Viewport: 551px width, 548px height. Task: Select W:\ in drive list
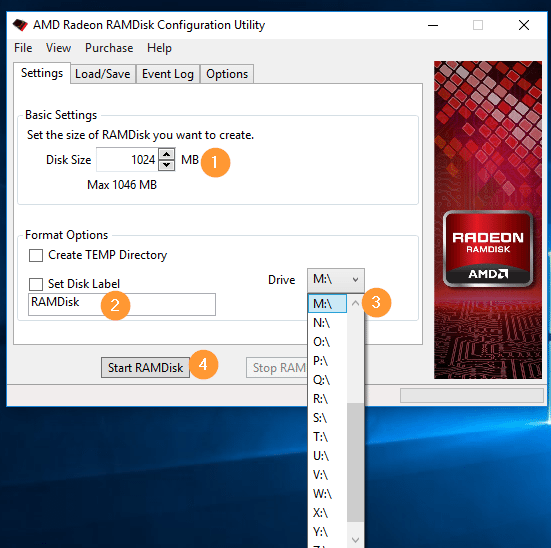coord(327,494)
